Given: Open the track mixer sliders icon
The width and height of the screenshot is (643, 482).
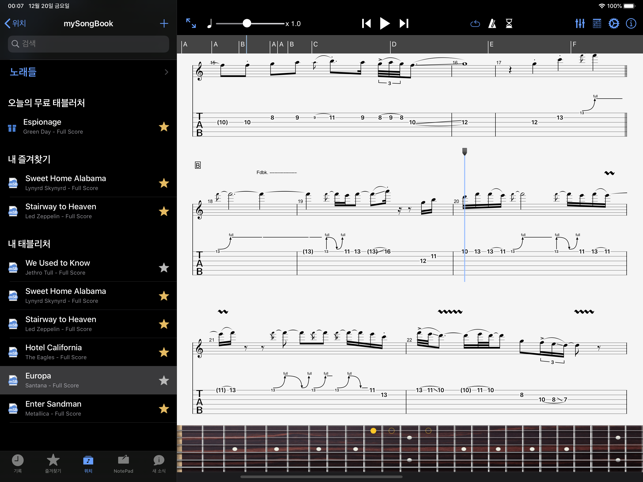Looking at the screenshot, I should point(580,23).
